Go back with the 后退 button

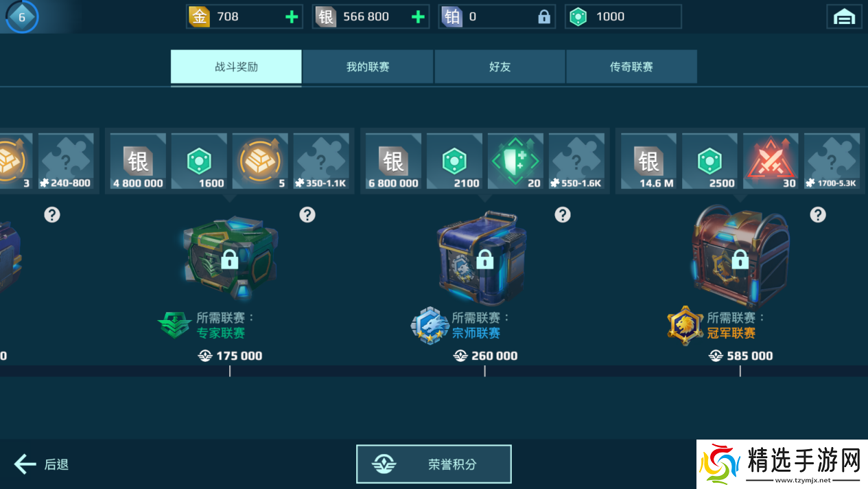pyautogui.click(x=42, y=464)
